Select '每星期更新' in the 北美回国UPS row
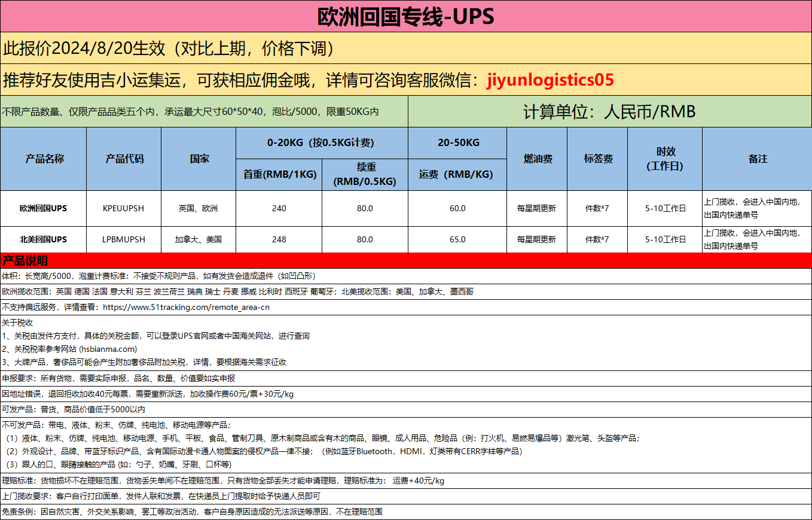Viewport: 812px width, 520px height. pyautogui.click(x=537, y=239)
